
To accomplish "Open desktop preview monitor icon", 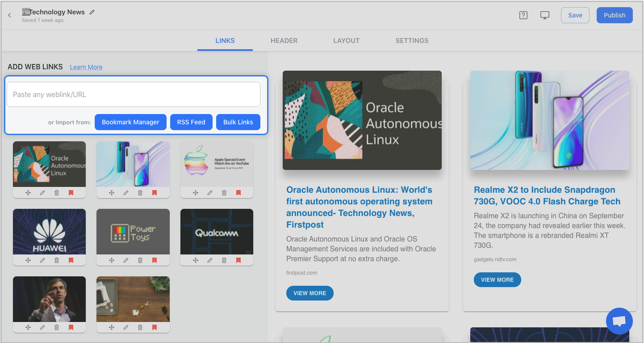I will coord(545,15).
